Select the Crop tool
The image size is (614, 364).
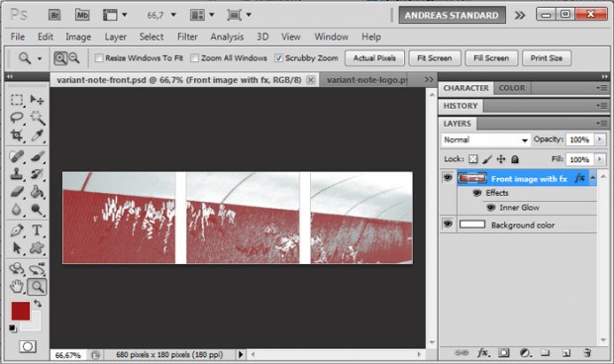point(17,136)
